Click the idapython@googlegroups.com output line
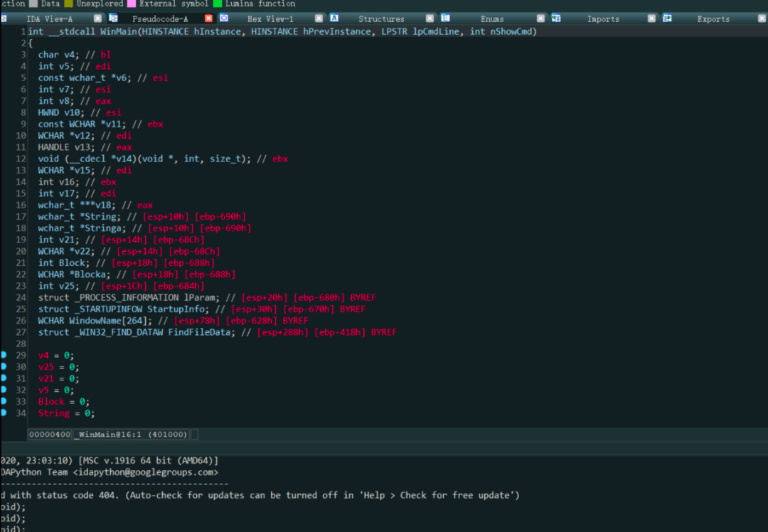 click(110, 472)
